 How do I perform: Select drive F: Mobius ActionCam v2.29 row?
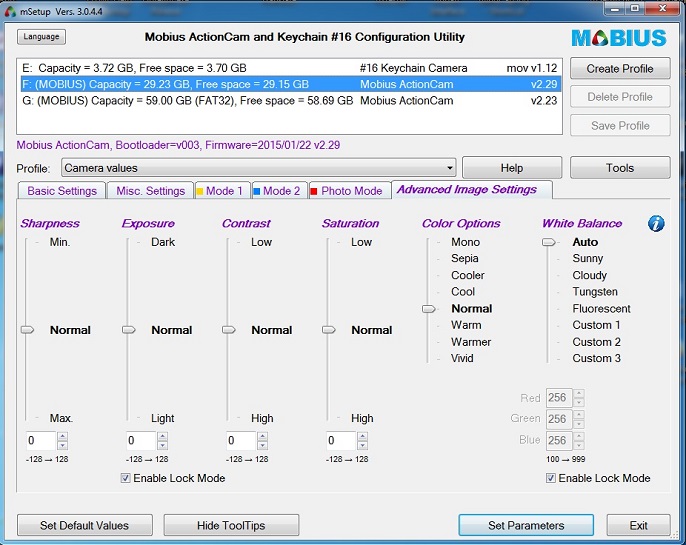tap(290, 84)
